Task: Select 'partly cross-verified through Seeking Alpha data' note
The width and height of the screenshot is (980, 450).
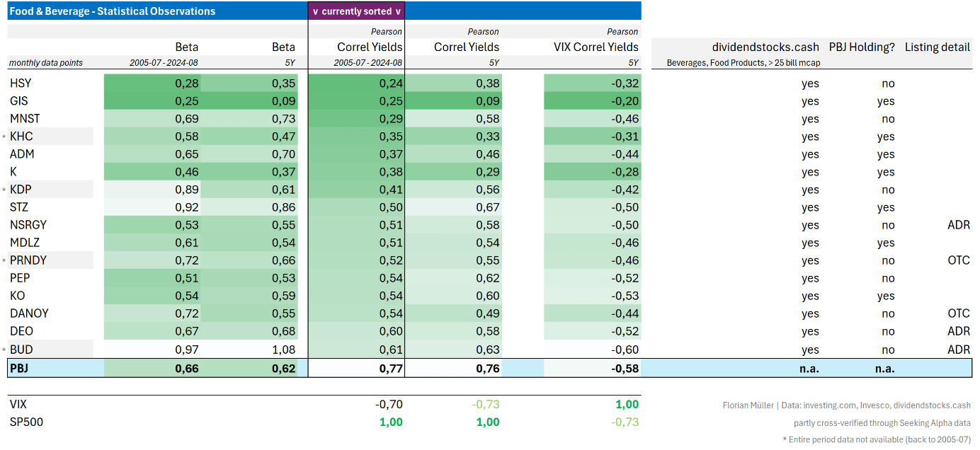Action: 882,423
